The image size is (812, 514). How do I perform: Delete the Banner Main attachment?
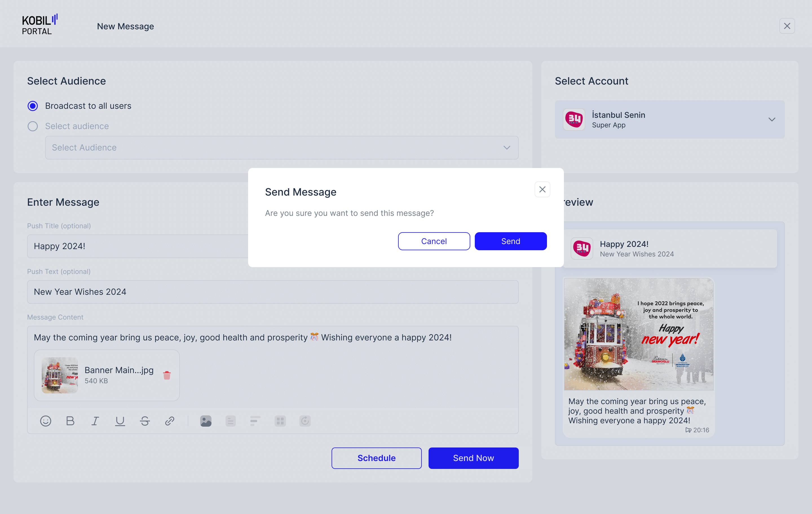click(167, 375)
